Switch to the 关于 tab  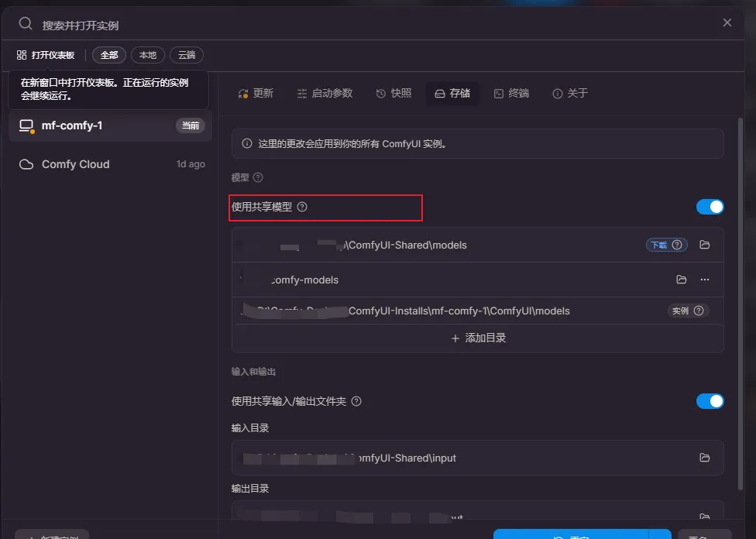[x=570, y=93]
